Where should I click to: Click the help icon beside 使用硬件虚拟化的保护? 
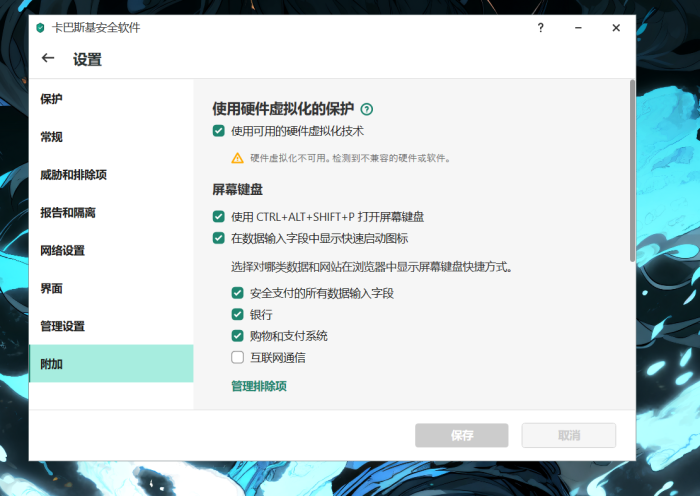[367, 109]
